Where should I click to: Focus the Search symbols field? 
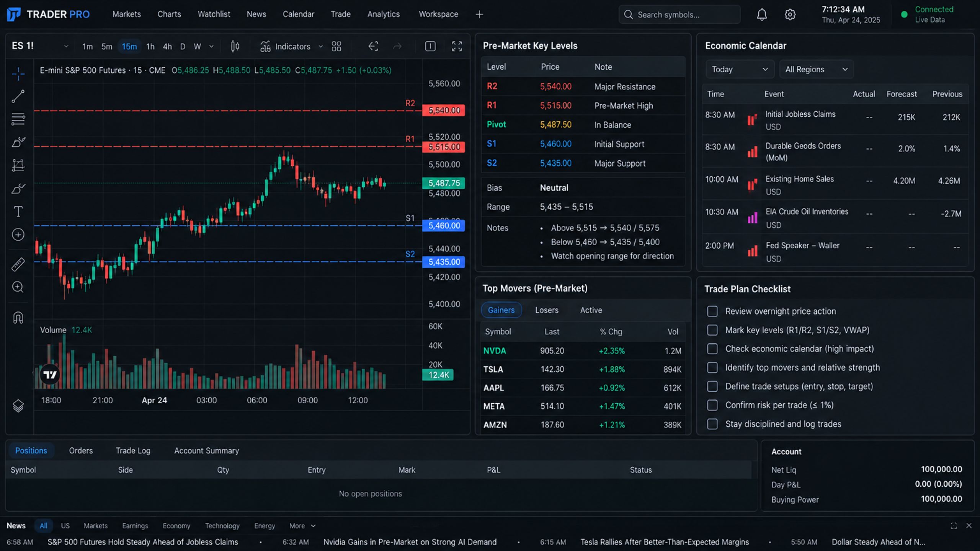(679, 15)
